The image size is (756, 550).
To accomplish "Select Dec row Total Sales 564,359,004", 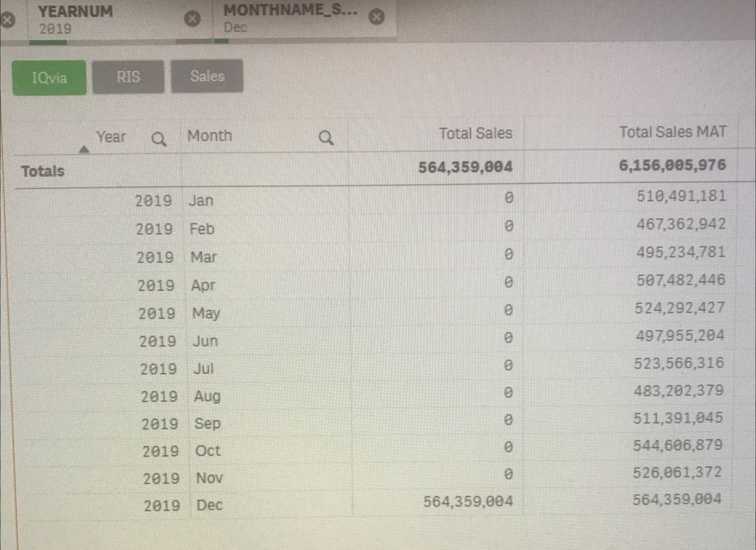I will (x=468, y=502).
